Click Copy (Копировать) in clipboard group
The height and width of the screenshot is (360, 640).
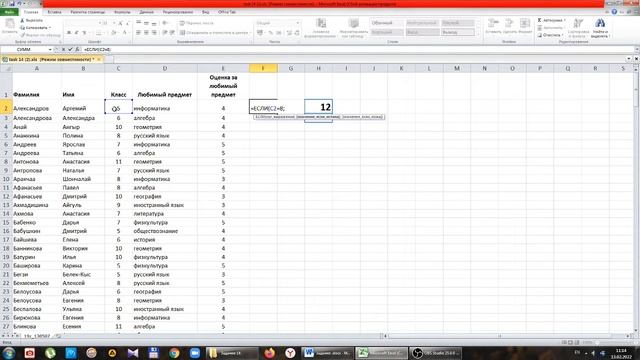[x=36, y=28]
